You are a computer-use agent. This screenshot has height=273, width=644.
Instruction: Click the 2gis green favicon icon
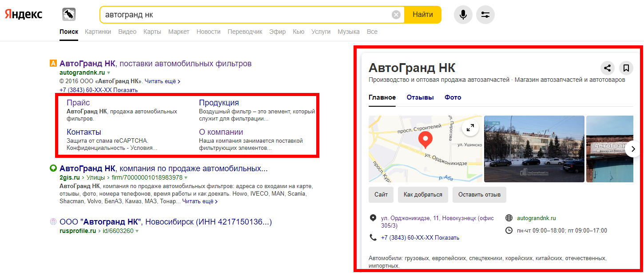(53, 169)
